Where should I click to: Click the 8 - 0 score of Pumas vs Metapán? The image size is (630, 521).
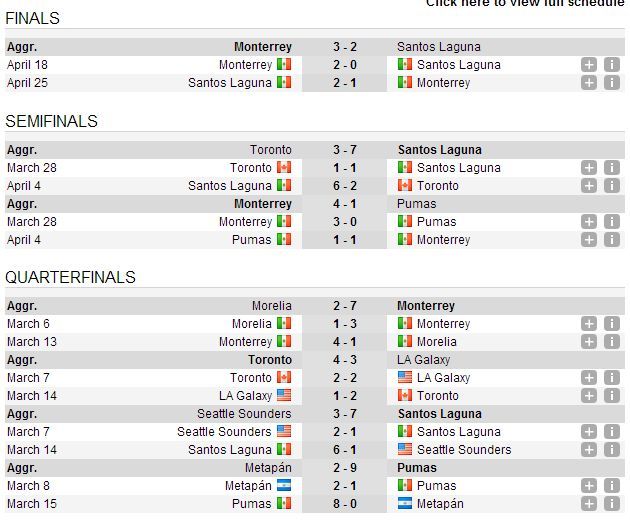point(345,504)
